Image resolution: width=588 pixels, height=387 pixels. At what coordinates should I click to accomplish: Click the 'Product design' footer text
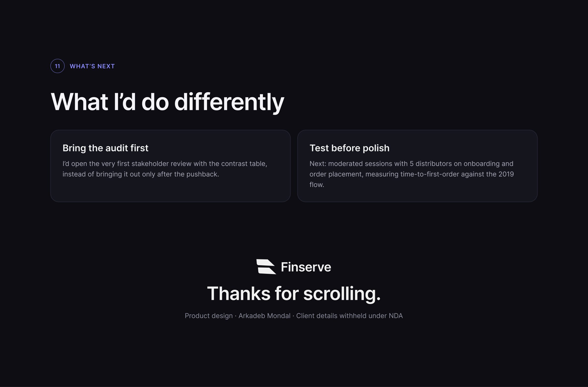[x=209, y=316]
